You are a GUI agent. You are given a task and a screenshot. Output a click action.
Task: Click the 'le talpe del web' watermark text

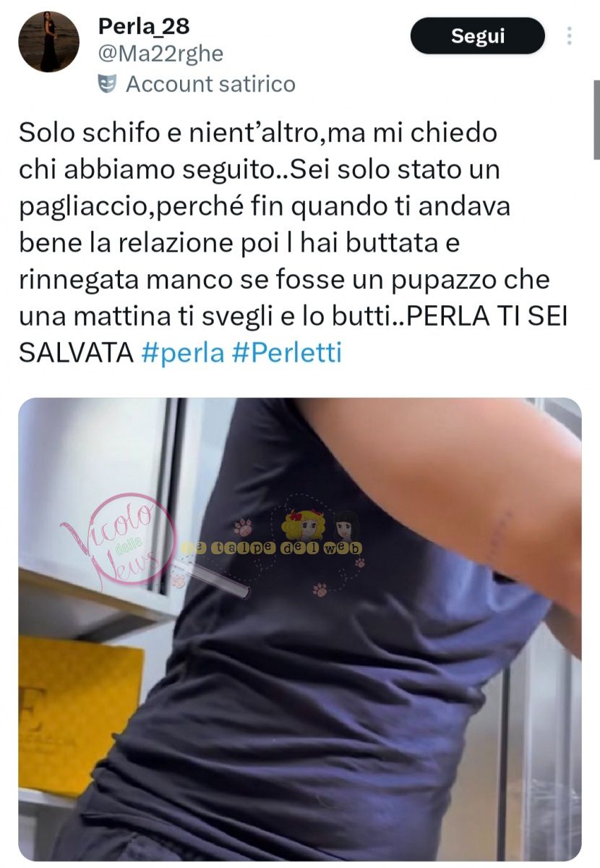[272, 548]
